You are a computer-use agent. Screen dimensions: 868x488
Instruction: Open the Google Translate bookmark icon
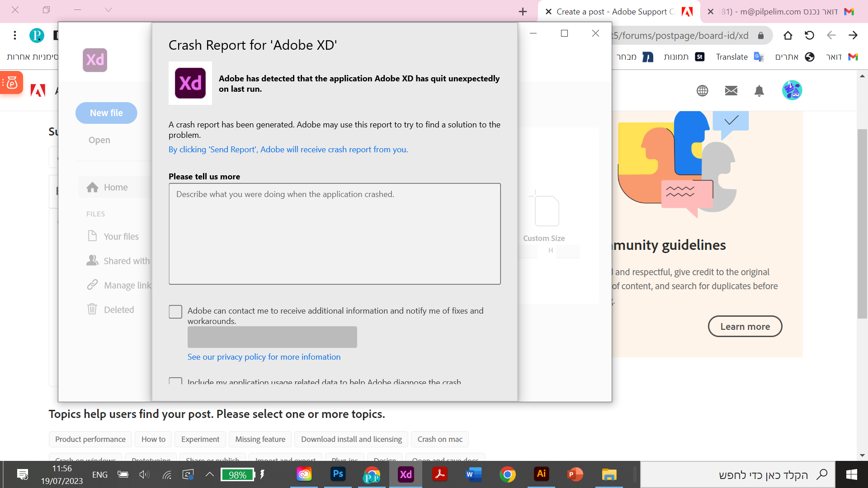click(759, 57)
